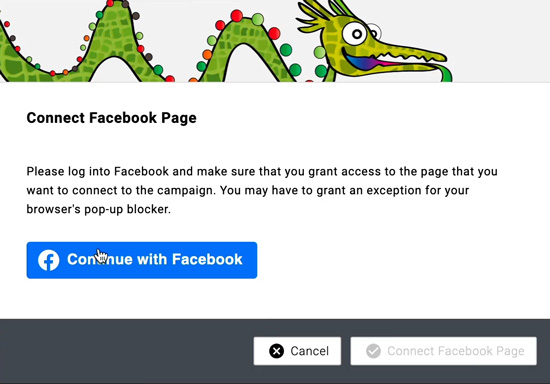Click the text Facebook on the blue button
This screenshot has height=384, width=550.
pyautogui.click(x=207, y=260)
